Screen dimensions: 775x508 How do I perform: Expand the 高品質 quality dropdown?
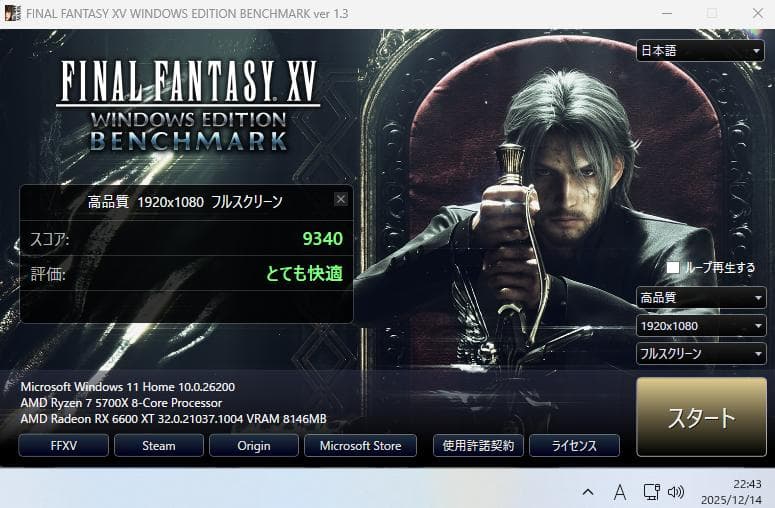[701, 297]
